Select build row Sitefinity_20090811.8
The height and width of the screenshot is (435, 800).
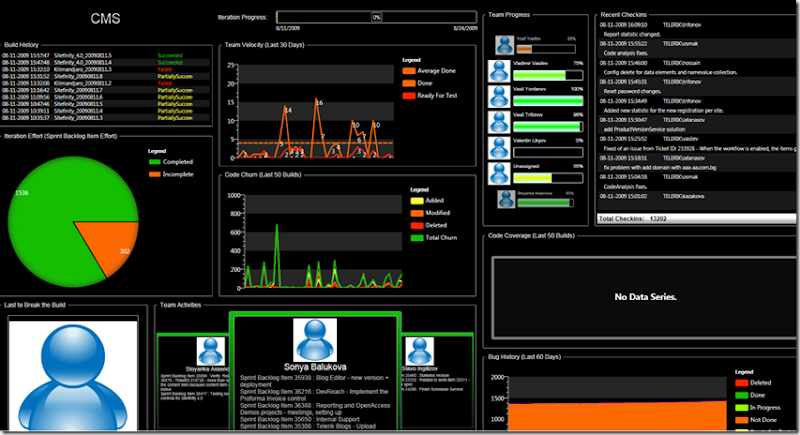point(105,76)
